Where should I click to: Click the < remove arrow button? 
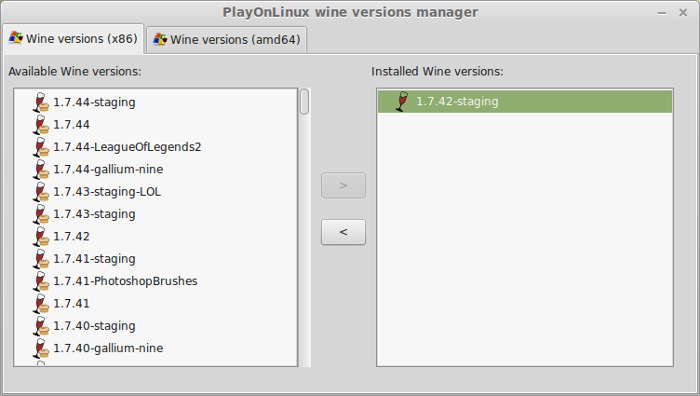pos(343,232)
